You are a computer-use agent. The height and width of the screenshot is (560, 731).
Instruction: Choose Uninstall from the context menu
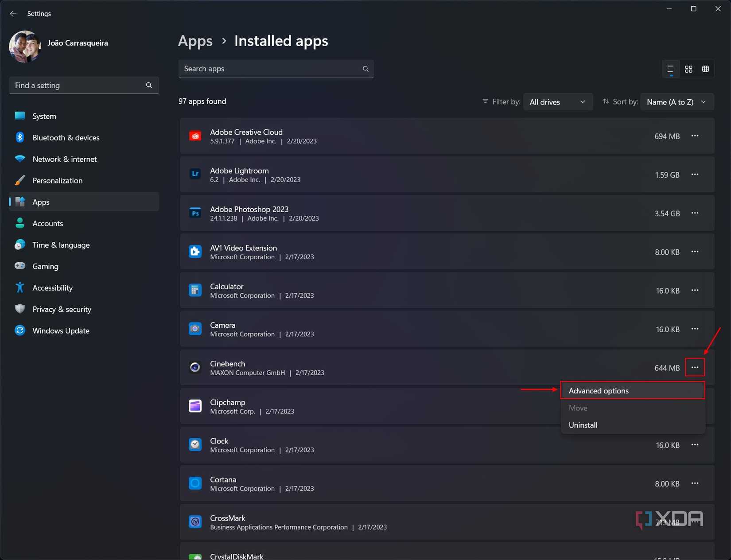point(583,424)
